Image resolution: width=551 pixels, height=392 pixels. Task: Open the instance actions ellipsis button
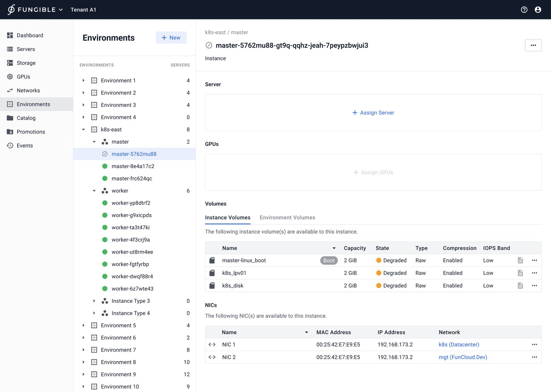pyautogui.click(x=533, y=45)
